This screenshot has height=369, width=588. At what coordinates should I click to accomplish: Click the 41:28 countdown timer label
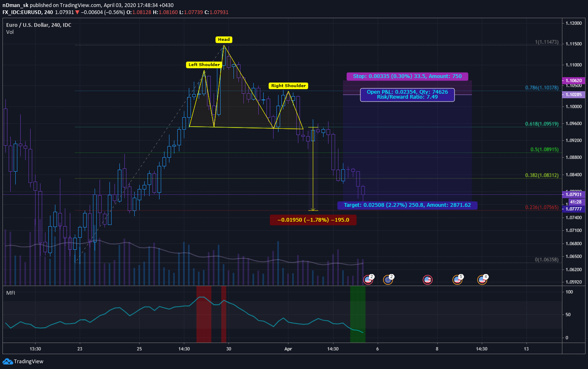coord(576,202)
